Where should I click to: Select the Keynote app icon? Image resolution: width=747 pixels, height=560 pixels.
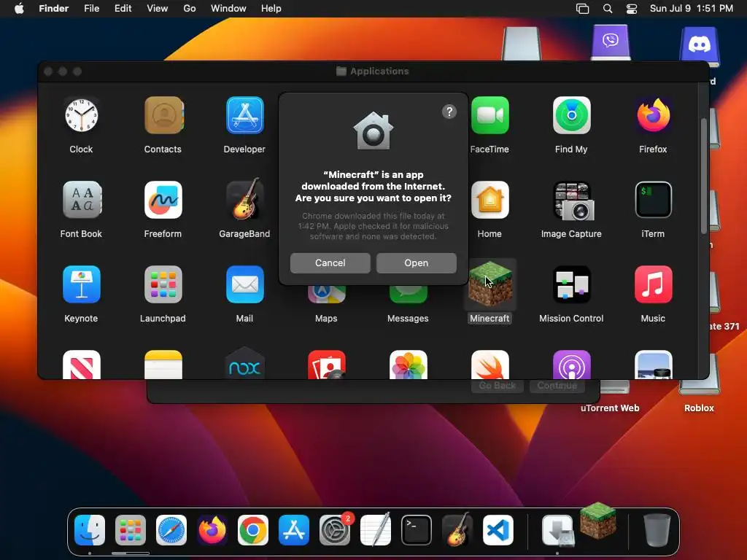(x=82, y=284)
